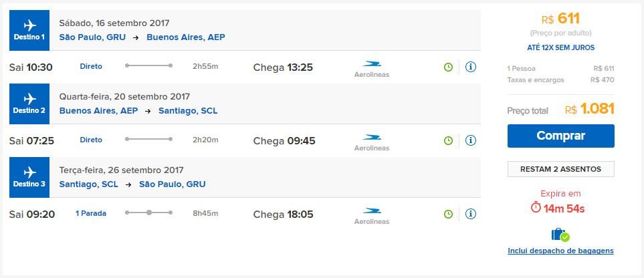Click the Destino 3 airplane icon
Screen dimensions: 644x278
(29, 172)
